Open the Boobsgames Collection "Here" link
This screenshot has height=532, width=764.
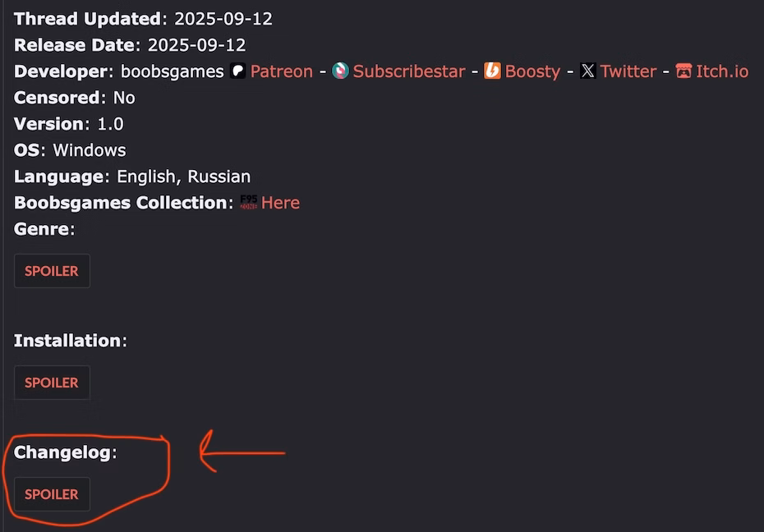tap(280, 203)
